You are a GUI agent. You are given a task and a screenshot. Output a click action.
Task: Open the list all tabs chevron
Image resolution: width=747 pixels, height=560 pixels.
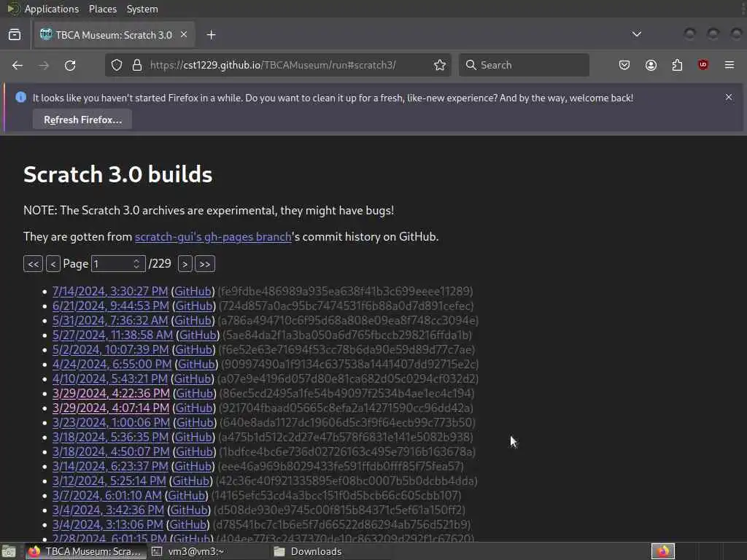pyautogui.click(x=636, y=34)
